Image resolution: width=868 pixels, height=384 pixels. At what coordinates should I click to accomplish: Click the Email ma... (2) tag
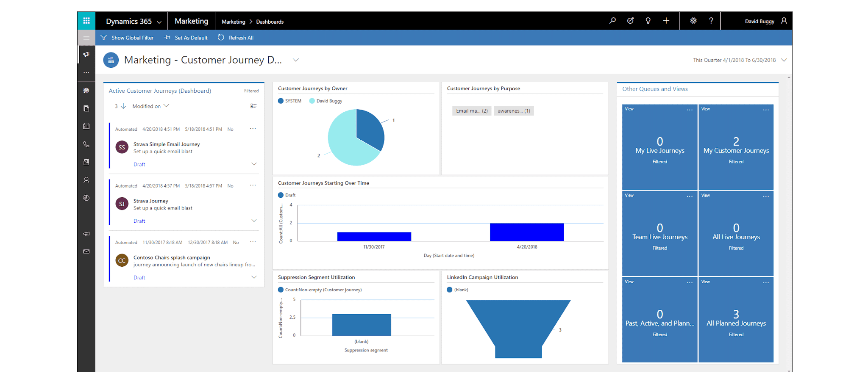point(472,111)
